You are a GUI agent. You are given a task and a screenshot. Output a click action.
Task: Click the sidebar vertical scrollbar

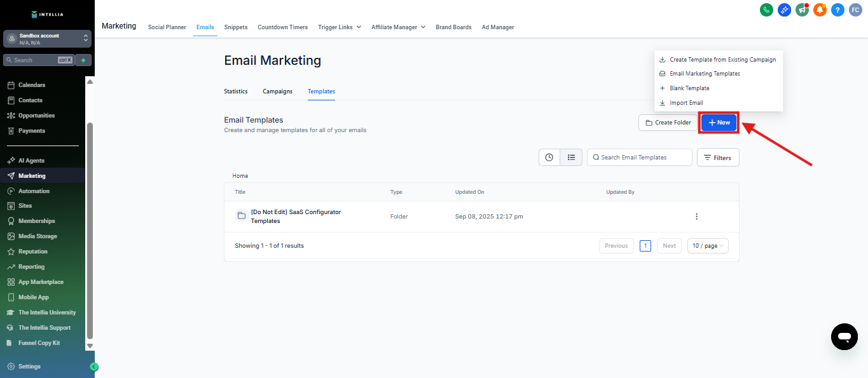(90, 229)
